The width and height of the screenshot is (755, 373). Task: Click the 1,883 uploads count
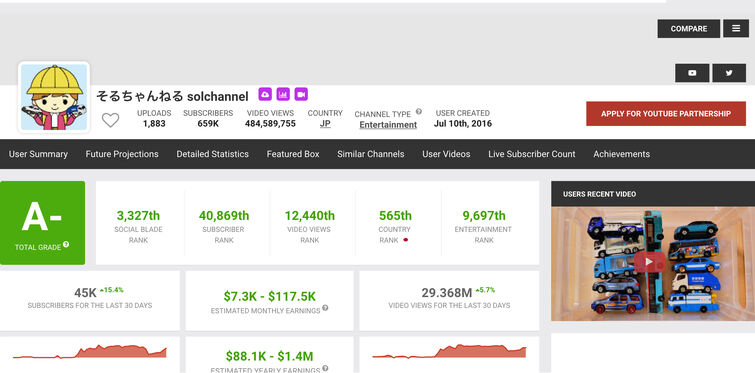point(154,124)
